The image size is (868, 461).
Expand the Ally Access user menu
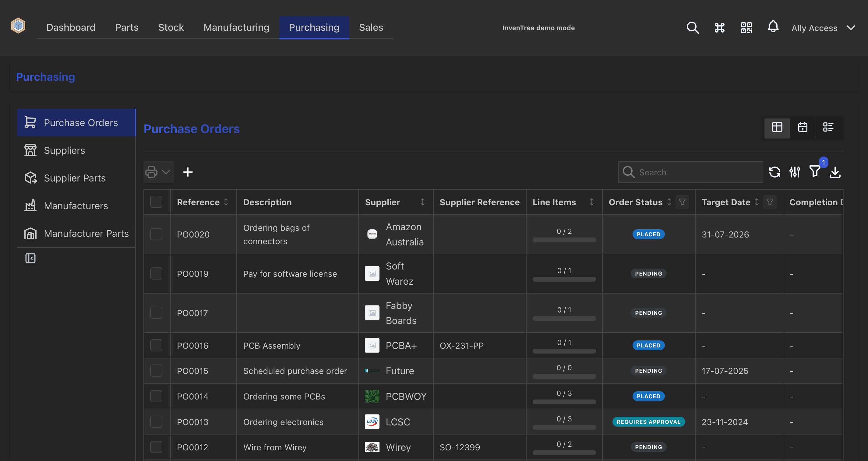[823, 28]
